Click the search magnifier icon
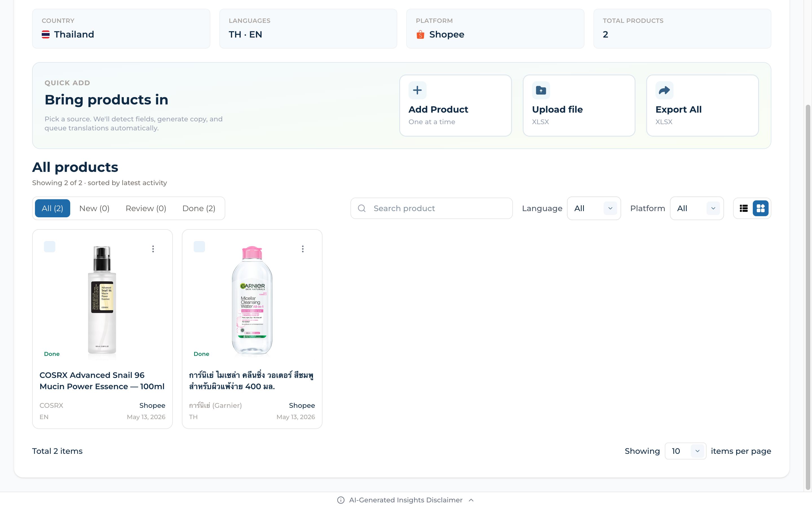The image size is (812, 508). pyautogui.click(x=362, y=208)
